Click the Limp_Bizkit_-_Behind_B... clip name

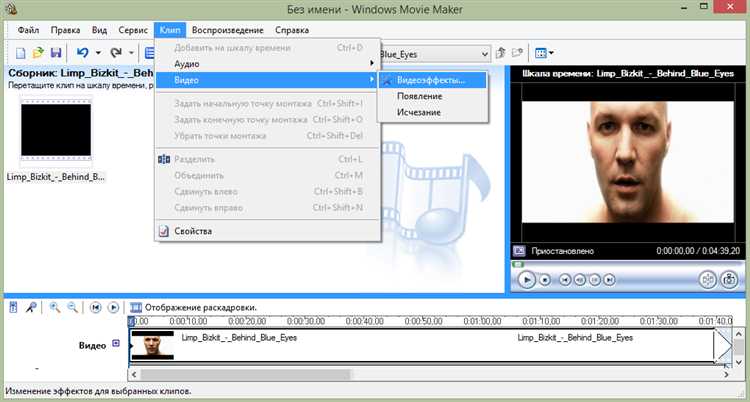point(56,177)
